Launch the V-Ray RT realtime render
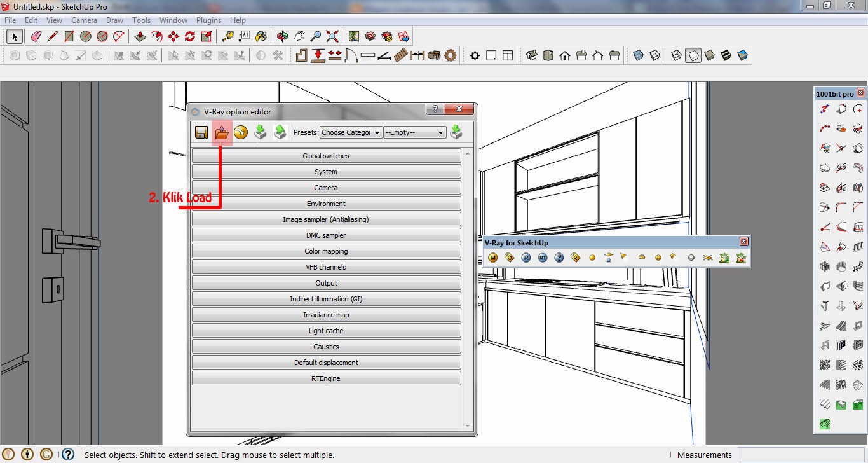This screenshot has width=868, height=463. tap(542, 257)
